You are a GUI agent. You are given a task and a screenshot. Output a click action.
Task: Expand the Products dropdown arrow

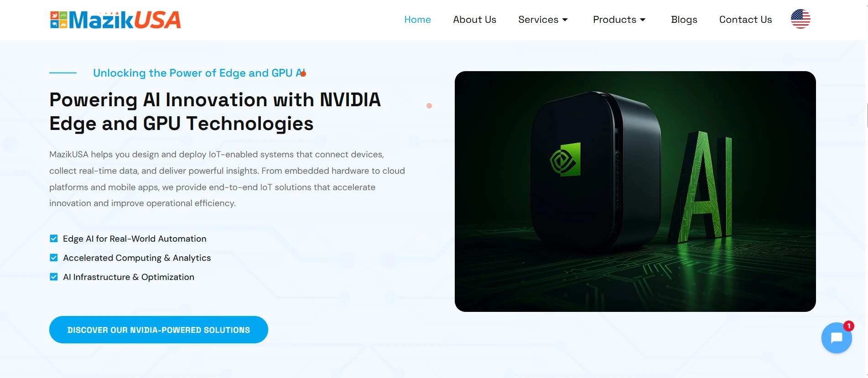(643, 20)
